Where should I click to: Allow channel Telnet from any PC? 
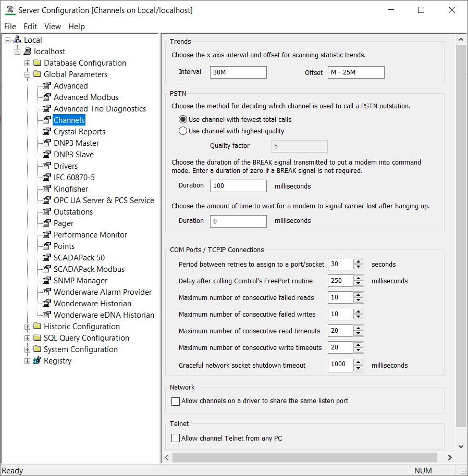pos(175,437)
